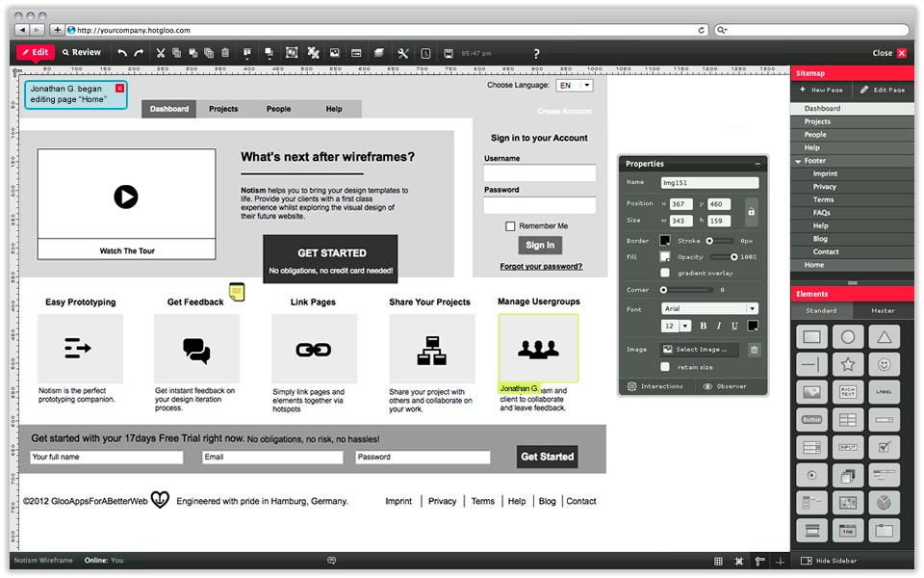The height and width of the screenshot is (578, 924).
Task: Click the Undo arrow in the toolbar
Action: 122,53
